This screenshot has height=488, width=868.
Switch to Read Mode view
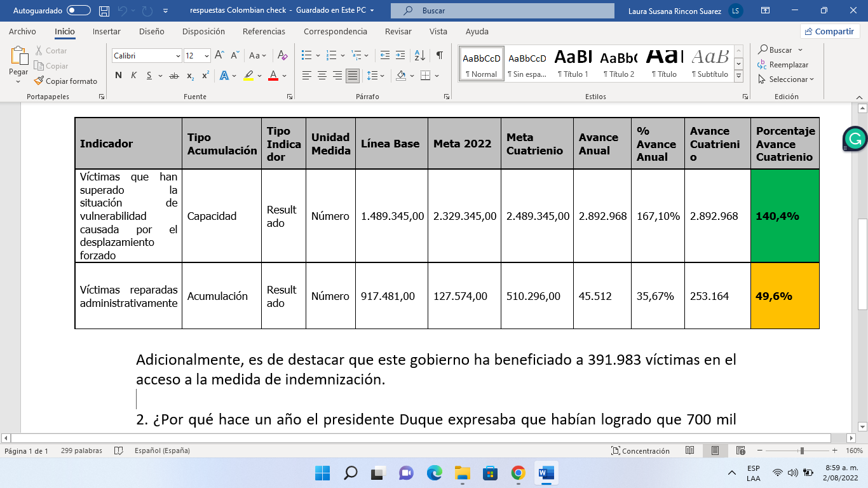690,451
